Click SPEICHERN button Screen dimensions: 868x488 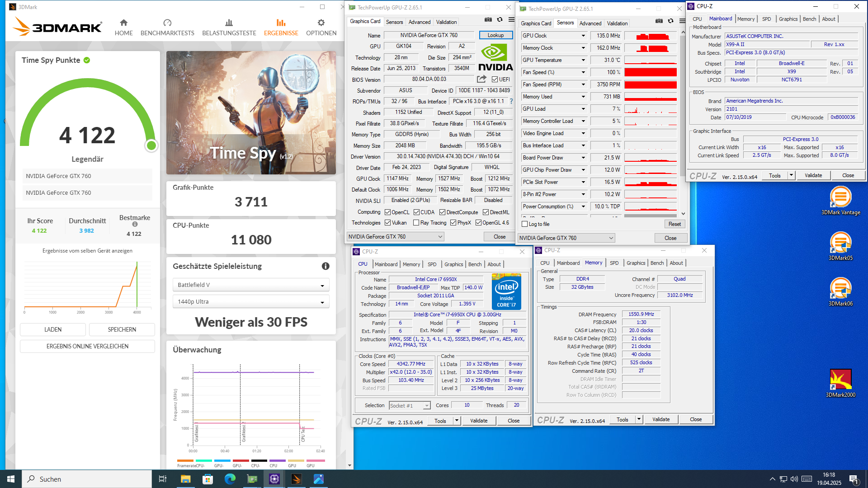122,330
